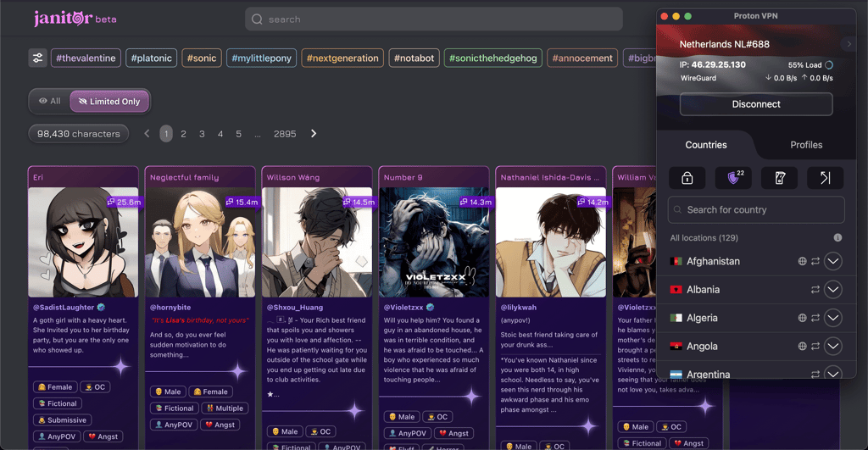Switch to Profiles tab in Proton VPN
The image size is (868, 450).
point(806,145)
